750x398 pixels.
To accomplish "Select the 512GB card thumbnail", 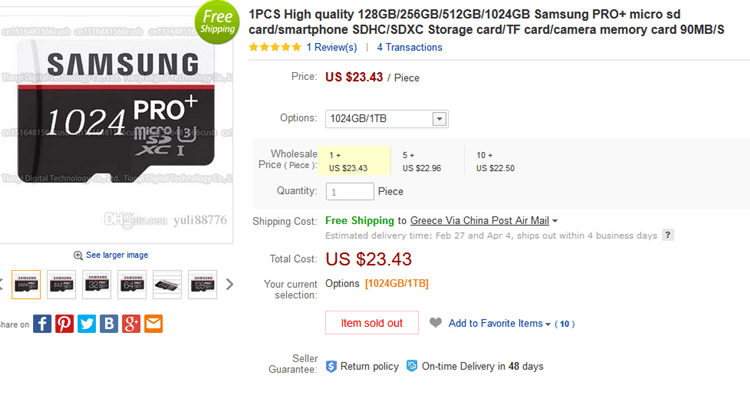I will click(61, 284).
